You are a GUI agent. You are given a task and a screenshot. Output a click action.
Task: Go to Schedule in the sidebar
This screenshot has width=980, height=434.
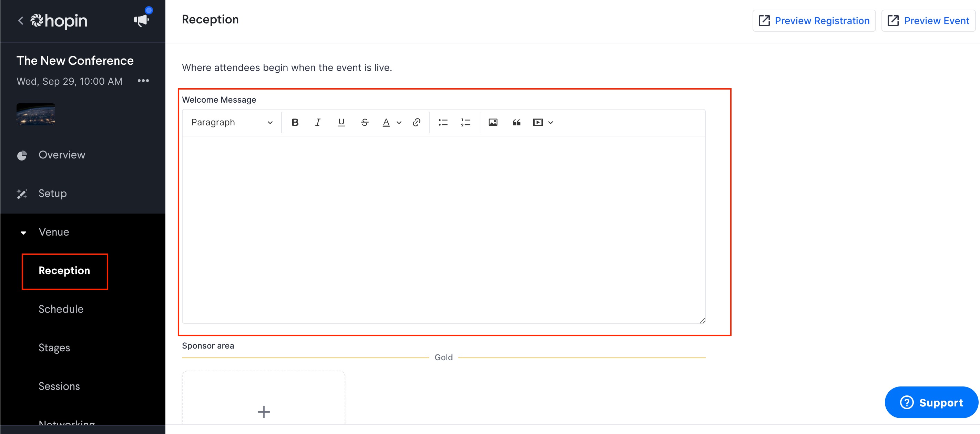61,309
